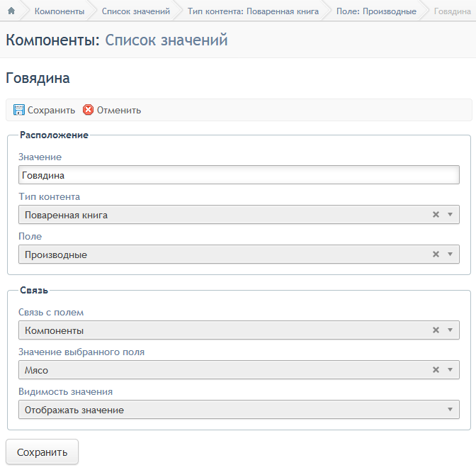
Task: Open Значение выбранного поля dropdown arrow
Action: tap(450, 370)
